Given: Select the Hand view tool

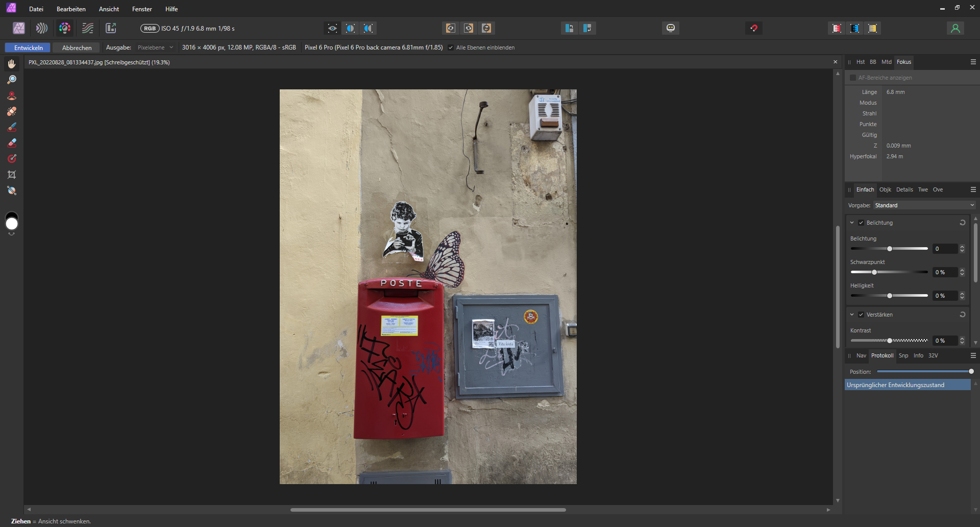Looking at the screenshot, I should (x=12, y=64).
